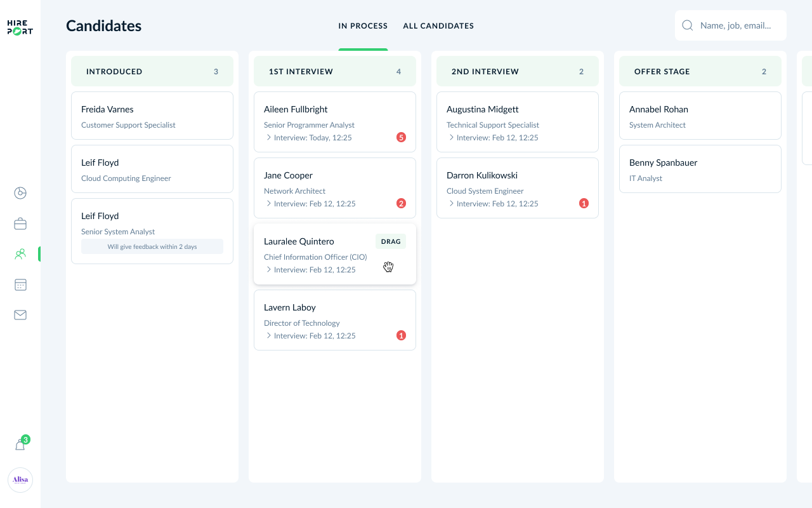Open the Calendar icon in sidebar
Viewport: 812px width, 508px height.
pos(20,284)
